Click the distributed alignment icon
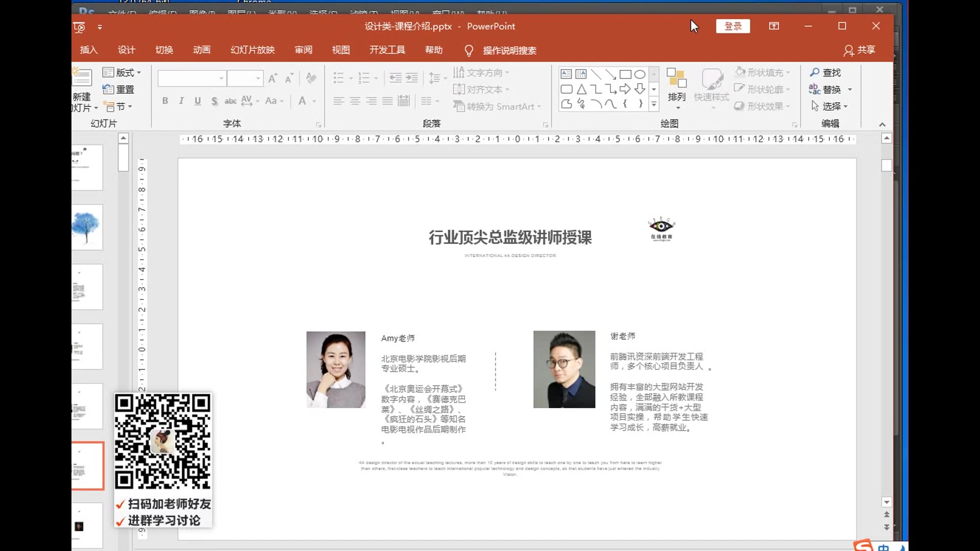Screen dimensions: 980x551 tap(404, 101)
